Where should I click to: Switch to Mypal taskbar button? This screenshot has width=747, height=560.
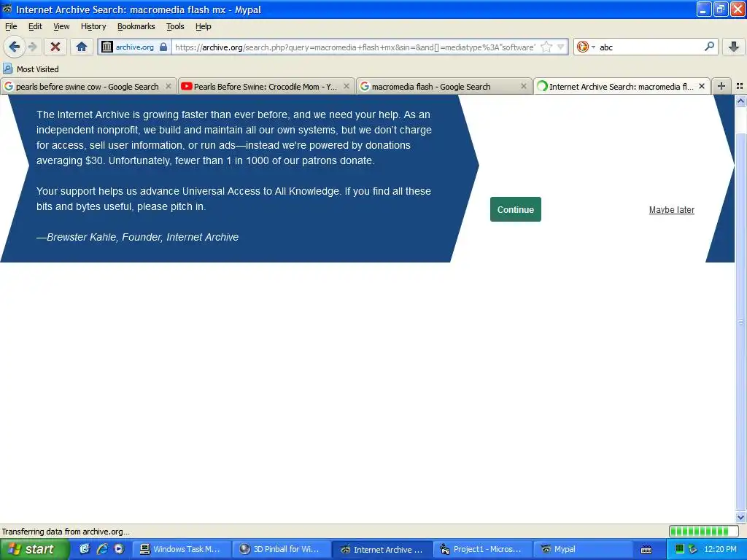(581, 549)
